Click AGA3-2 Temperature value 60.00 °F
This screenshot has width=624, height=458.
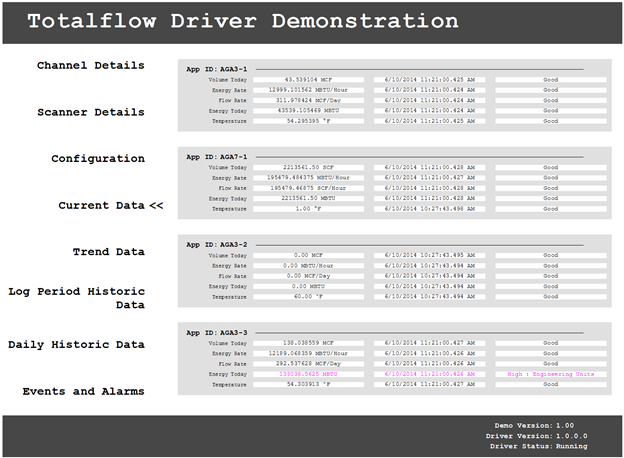coord(308,296)
